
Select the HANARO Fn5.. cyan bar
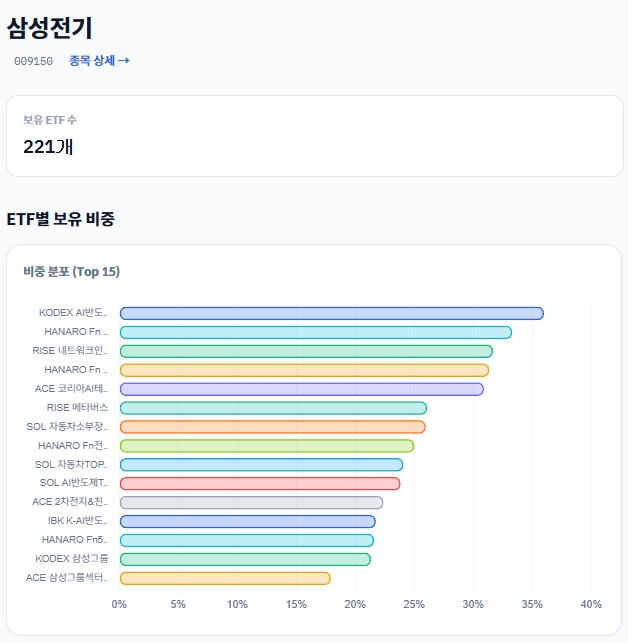pyautogui.click(x=247, y=540)
